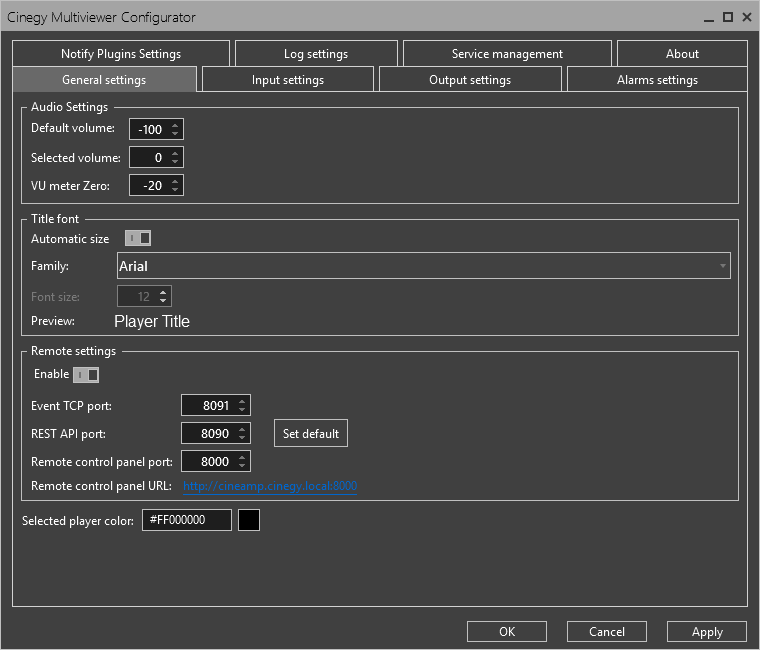Decrease Default volume with down arrow

(175, 133)
